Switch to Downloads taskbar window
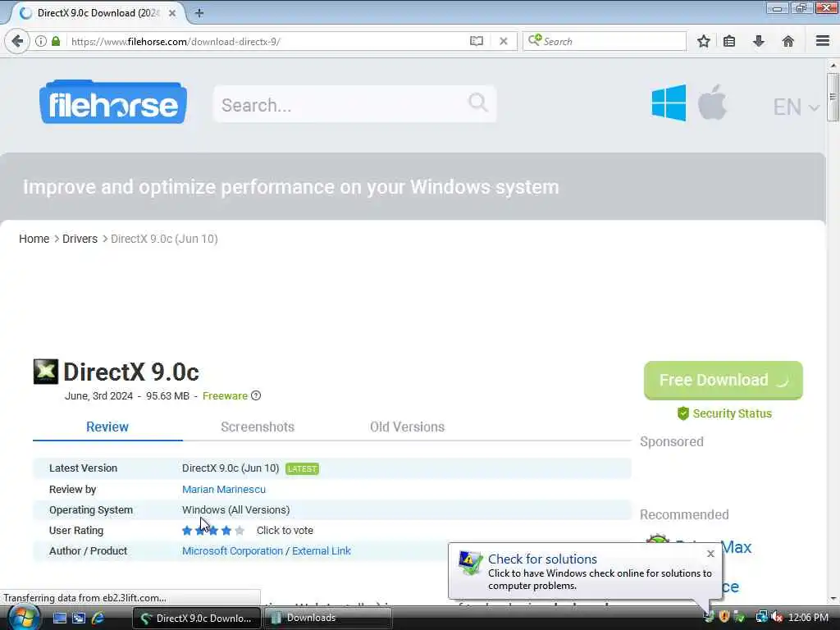 click(327, 618)
